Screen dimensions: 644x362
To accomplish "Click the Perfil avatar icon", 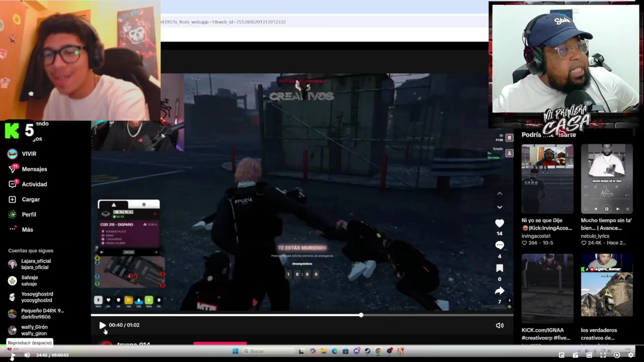I will [x=13, y=215].
